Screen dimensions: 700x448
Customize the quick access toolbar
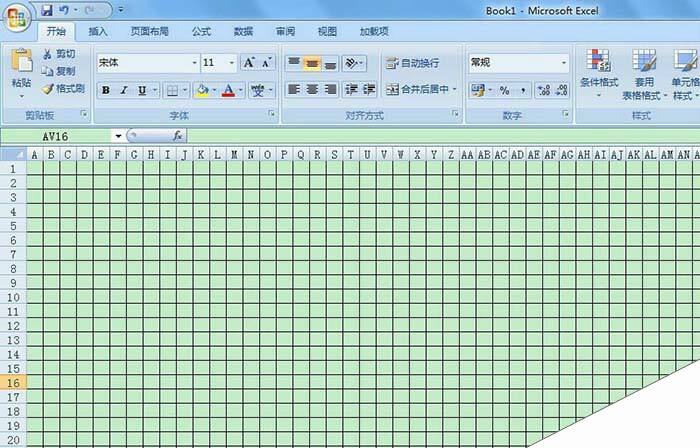[x=121, y=9]
